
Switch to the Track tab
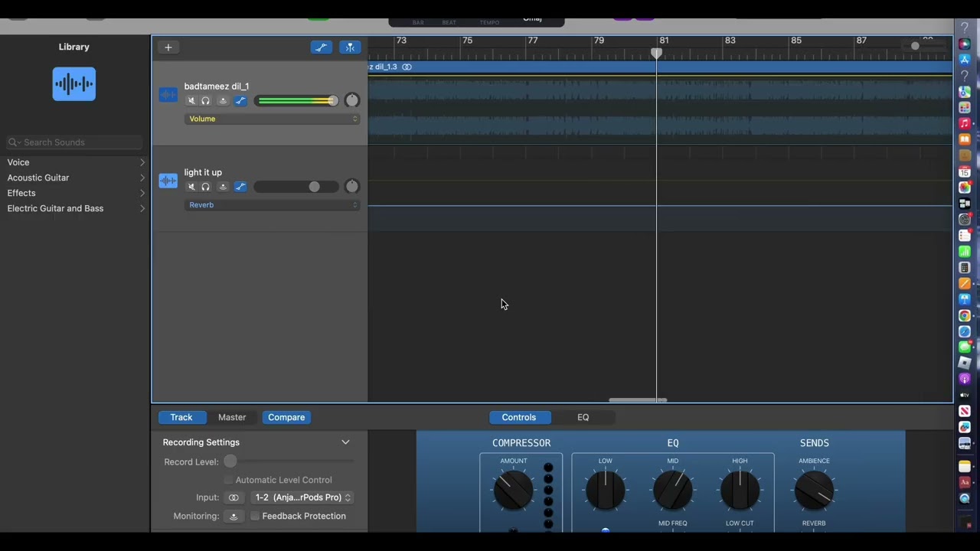point(181,417)
